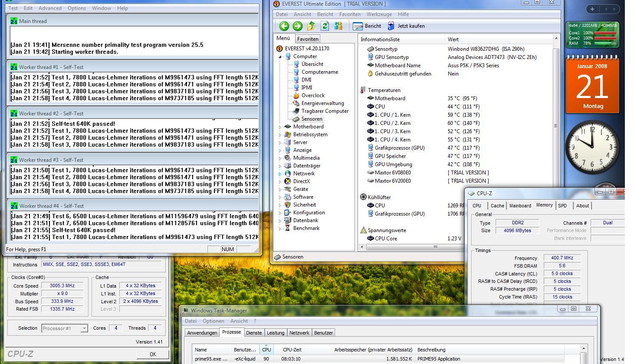
Task: Open the Options menu in Prime95
Action: click(x=76, y=8)
